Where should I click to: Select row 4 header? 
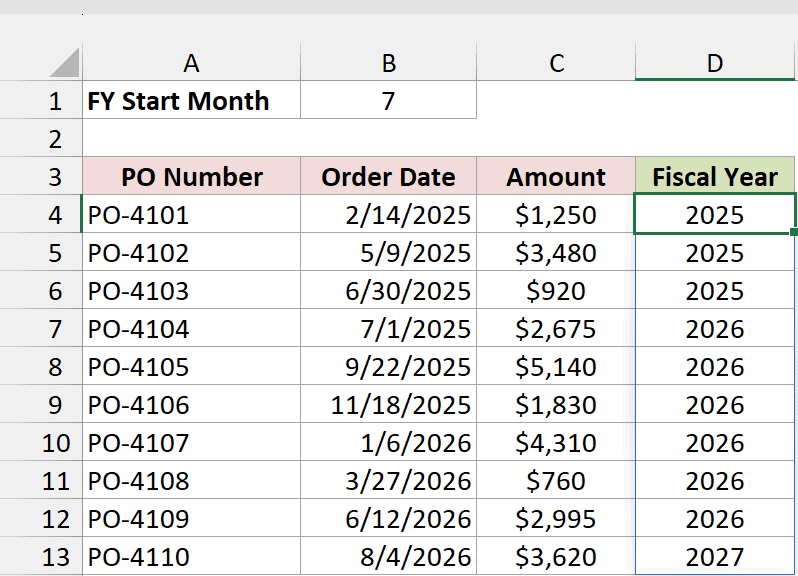pos(41,214)
